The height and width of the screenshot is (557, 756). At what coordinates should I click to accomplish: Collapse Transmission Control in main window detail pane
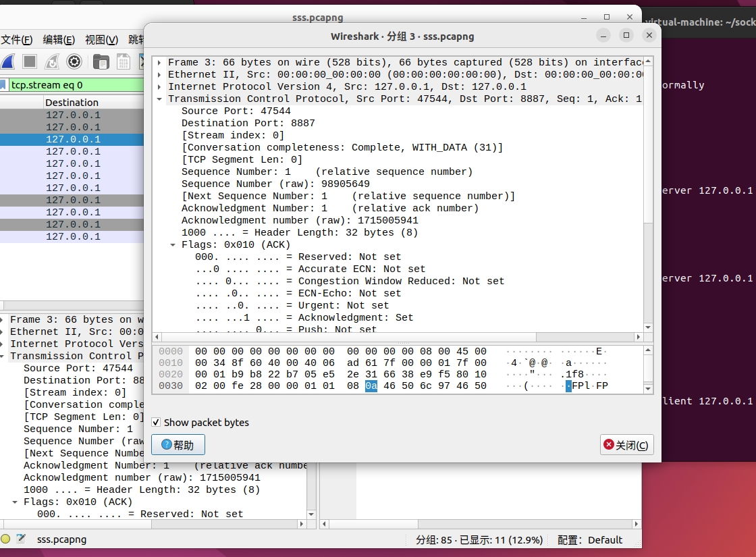pos(2,356)
